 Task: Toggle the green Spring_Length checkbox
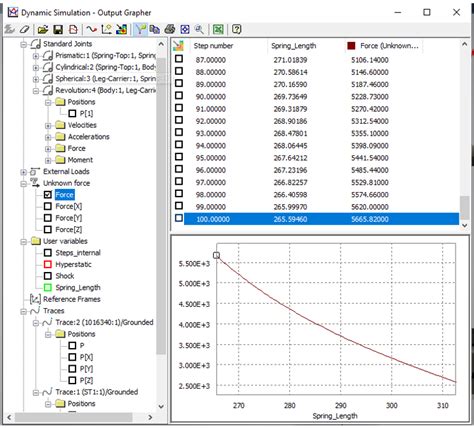click(48, 287)
